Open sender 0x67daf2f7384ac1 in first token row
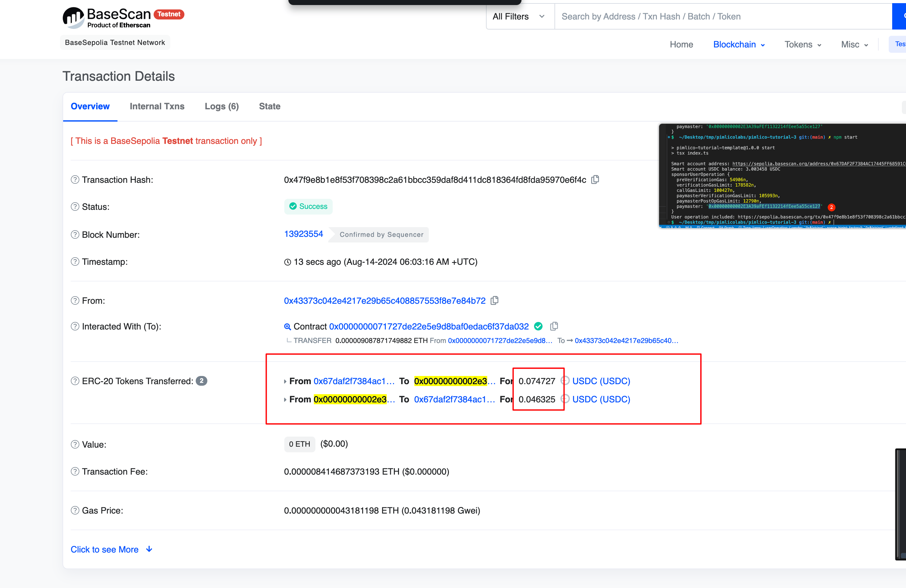Image resolution: width=906 pixels, height=588 pixels. tap(354, 381)
